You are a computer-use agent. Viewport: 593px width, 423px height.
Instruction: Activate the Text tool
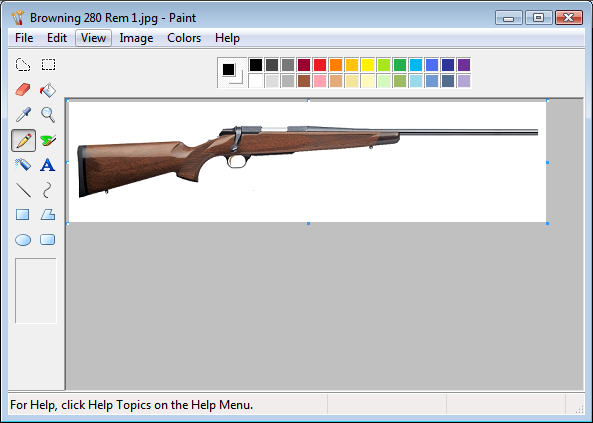[x=48, y=165]
